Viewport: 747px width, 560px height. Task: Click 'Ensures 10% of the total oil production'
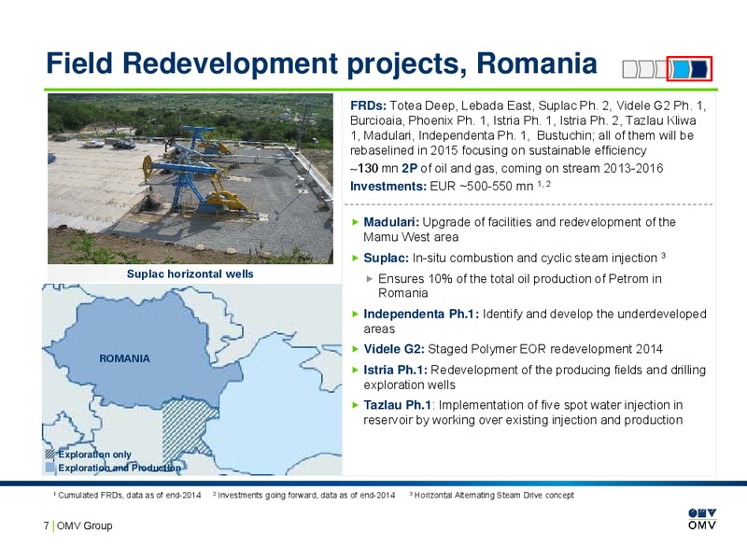[x=485, y=278]
